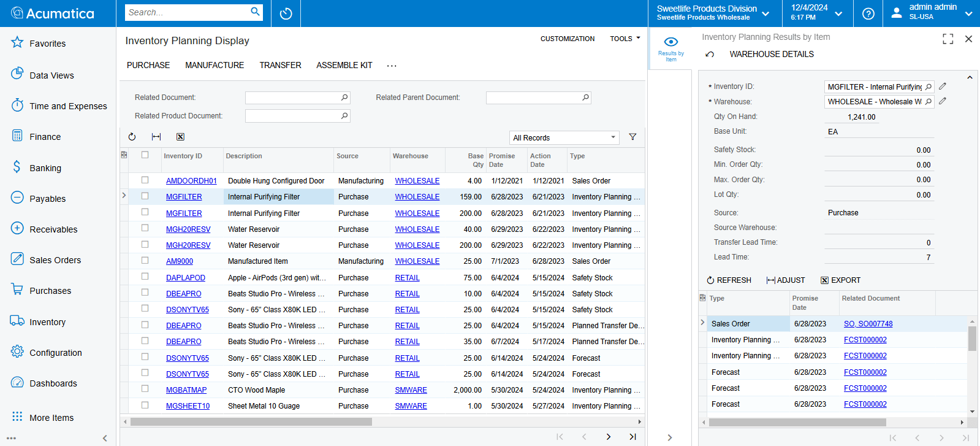Edit Inventory ID with pencil icon
This screenshot has width=980, height=446.
click(x=943, y=87)
